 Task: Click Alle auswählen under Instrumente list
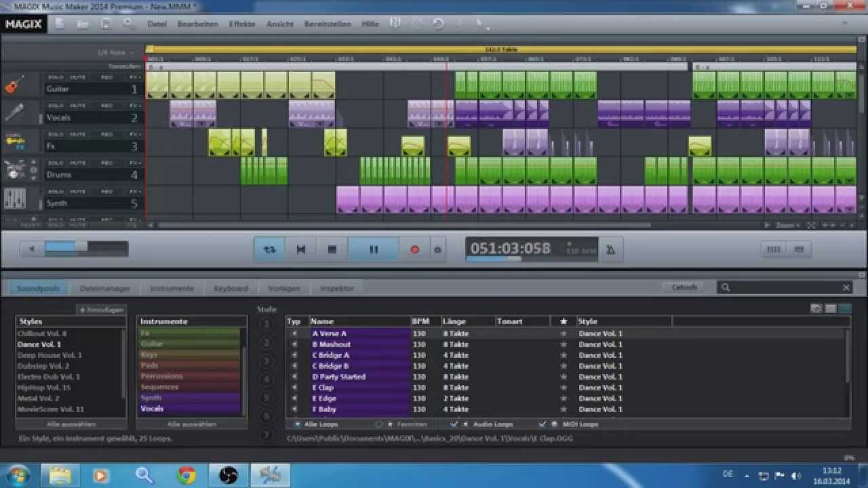pos(192,424)
